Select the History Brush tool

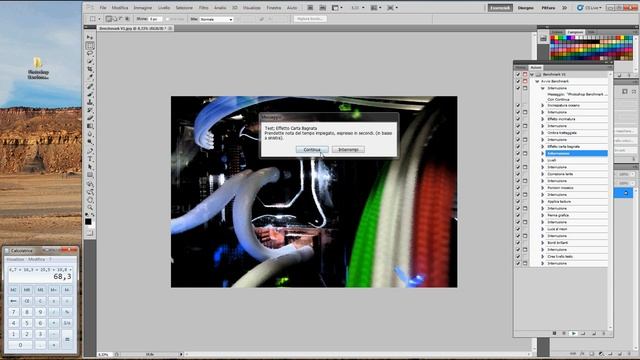click(x=90, y=110)
